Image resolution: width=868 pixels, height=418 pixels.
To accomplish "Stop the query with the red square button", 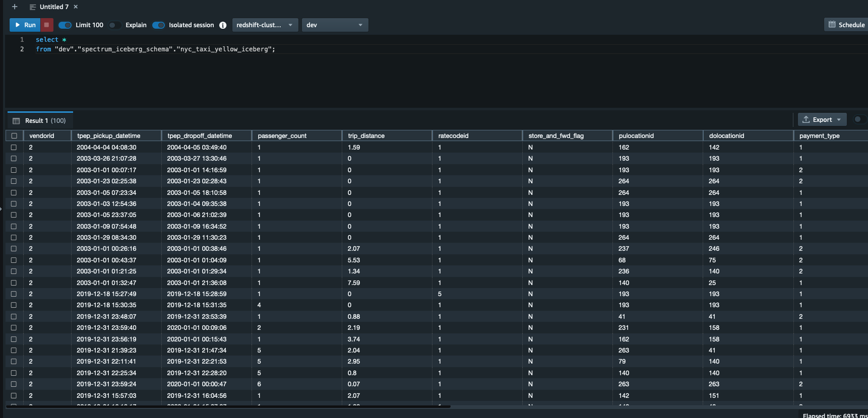I will (46, 25).
